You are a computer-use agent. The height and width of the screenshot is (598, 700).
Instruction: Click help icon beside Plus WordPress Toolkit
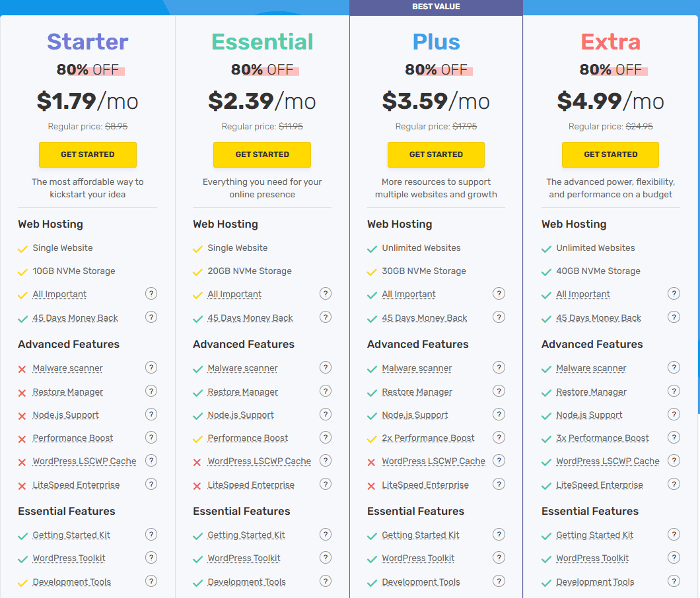pos(499,558)
